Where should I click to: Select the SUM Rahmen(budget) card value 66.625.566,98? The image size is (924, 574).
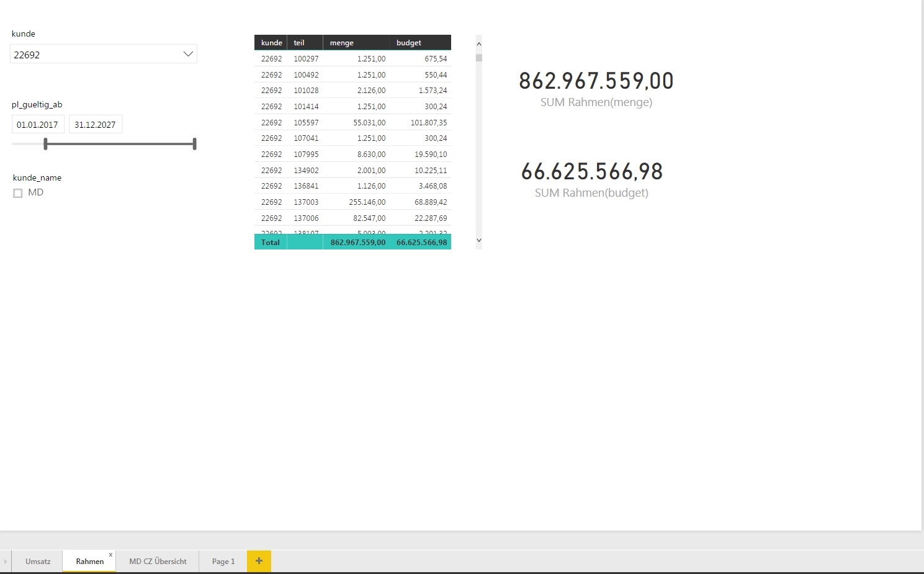(x=592, y=171)
